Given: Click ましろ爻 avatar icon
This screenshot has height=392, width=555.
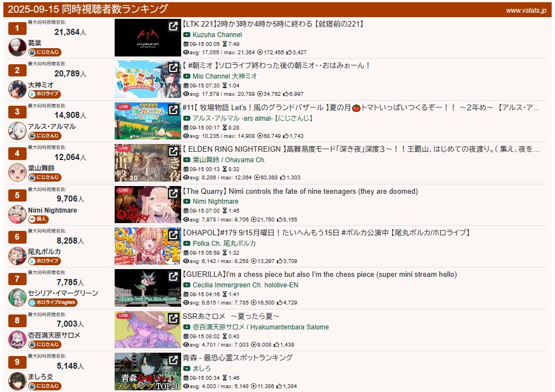Looking at the screenshot, I should click(17, 381).
